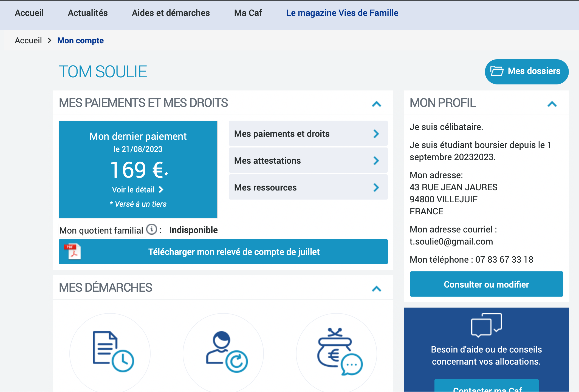Open the Ma Caf menu
The image size is (579, 392).
tap(248, 13)
